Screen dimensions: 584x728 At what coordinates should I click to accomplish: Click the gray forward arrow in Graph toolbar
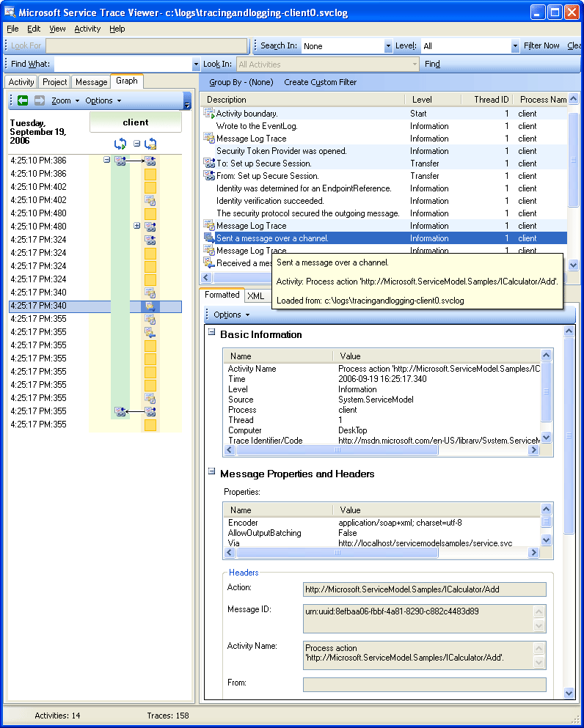click(40, 100)
